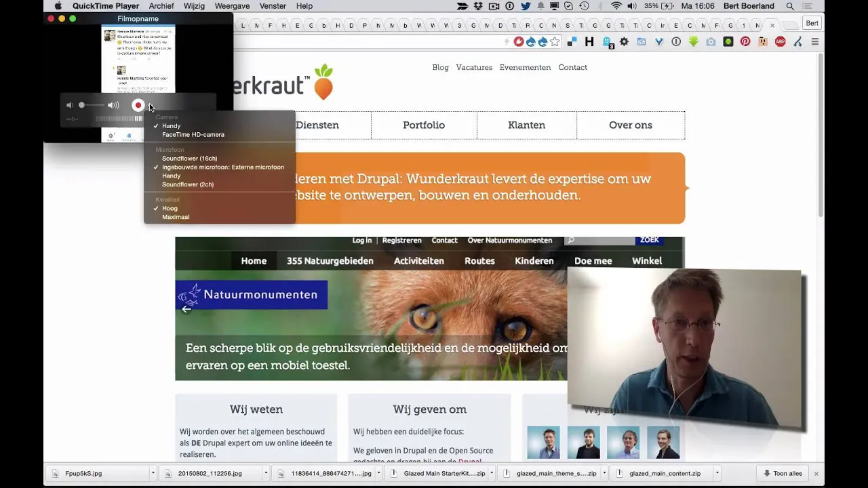868x488 pixels.
Task: Click previous-slide arrow on the fox banner
Action: pos(186,309)
